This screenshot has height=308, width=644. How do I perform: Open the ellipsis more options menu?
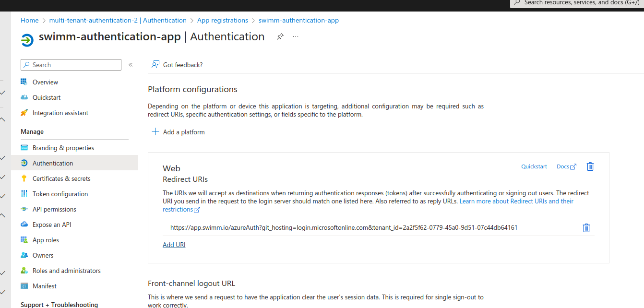click(296, 36)
